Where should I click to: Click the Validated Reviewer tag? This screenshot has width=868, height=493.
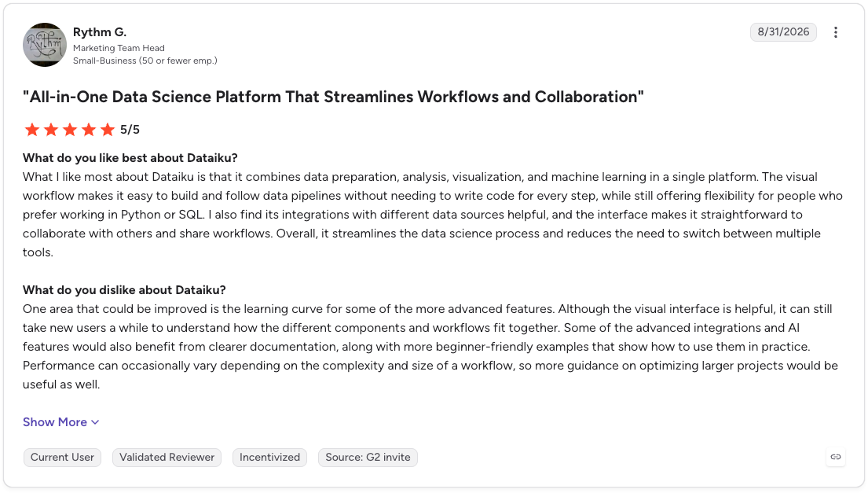167,458
